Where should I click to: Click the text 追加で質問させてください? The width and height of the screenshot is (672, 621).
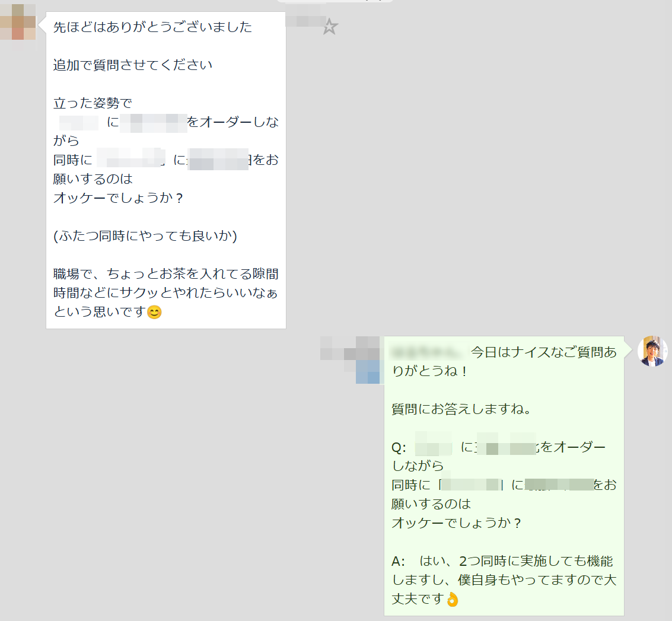(x=133, y=65)
